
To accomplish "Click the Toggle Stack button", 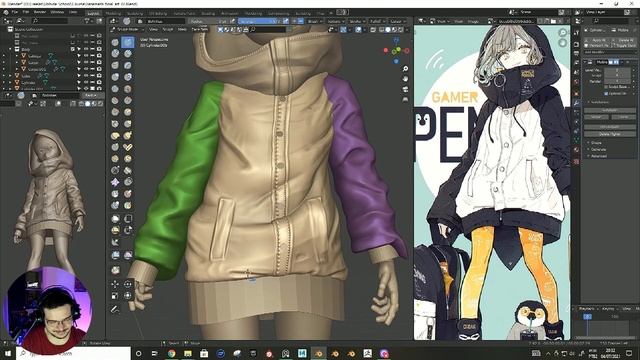I will click(x=623, y=46).
